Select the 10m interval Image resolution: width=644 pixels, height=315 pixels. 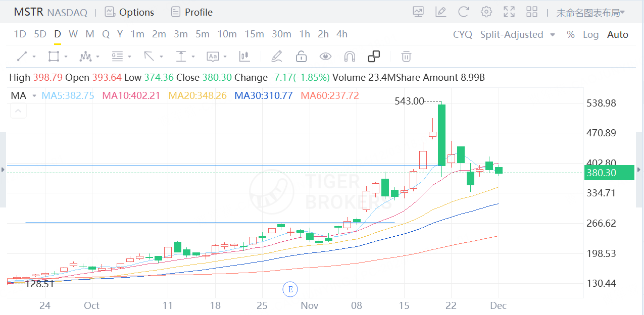[x=227, y=34]
